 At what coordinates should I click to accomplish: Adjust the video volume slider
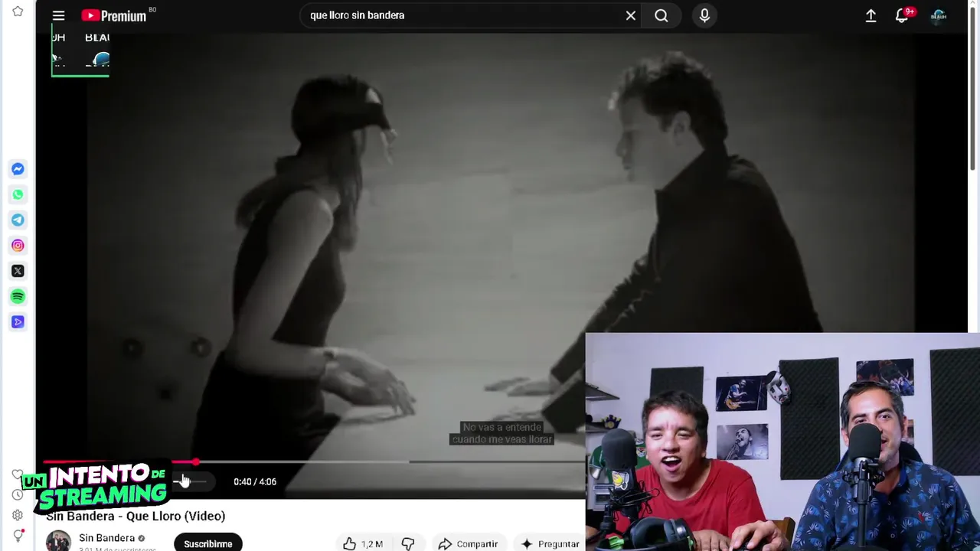[x=191, y=481]
